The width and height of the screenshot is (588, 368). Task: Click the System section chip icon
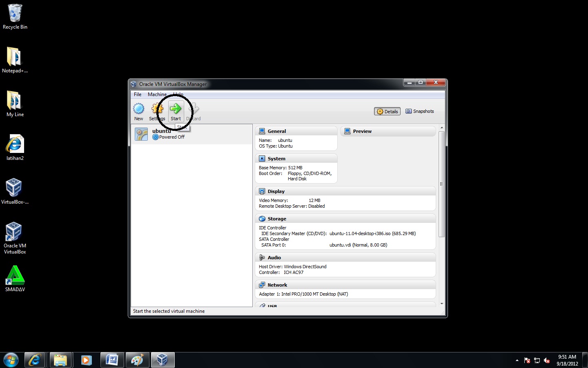coord(262,159)
